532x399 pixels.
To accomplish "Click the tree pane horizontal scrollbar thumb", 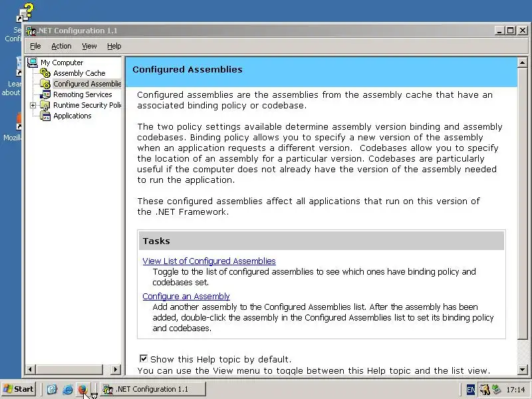I will pyautogui.click(x=69, y=369).
